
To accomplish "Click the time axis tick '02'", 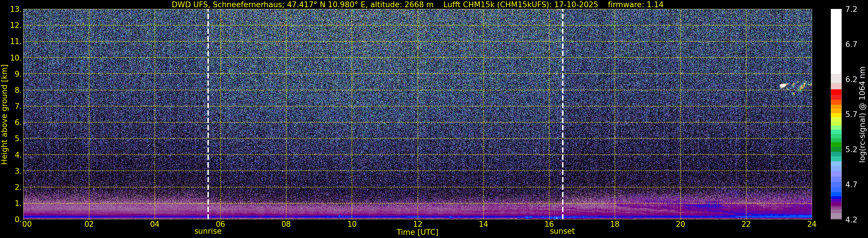I will click(89, 224).
